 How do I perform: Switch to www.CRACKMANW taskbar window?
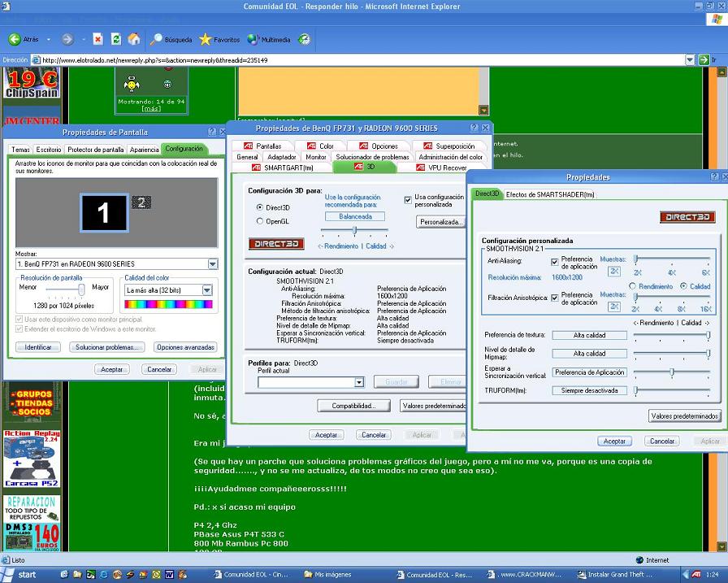tap(525, 575)
